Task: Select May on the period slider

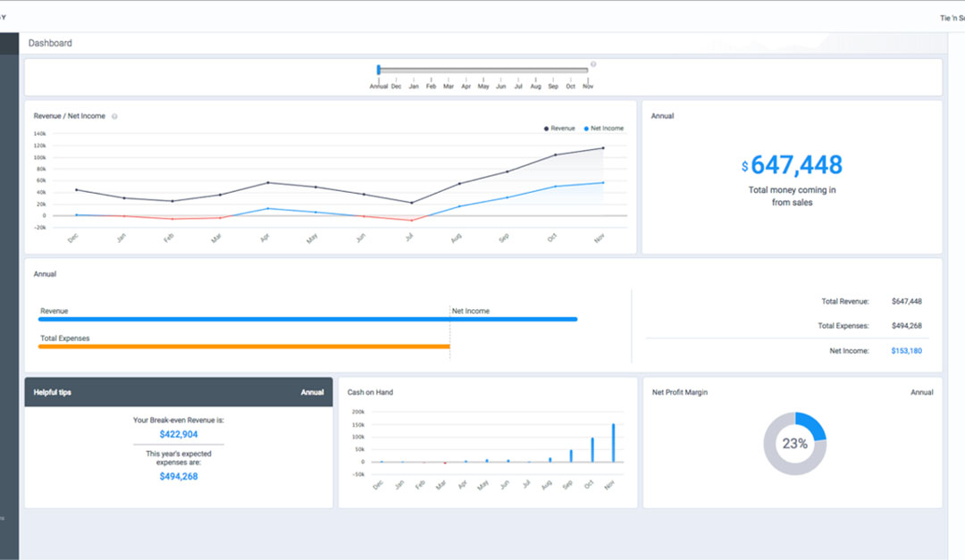Action: click(x=483, y=87)
